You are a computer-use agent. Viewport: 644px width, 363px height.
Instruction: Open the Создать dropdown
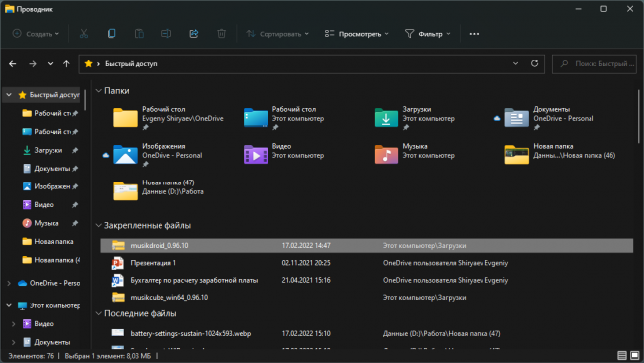(36, 34)
